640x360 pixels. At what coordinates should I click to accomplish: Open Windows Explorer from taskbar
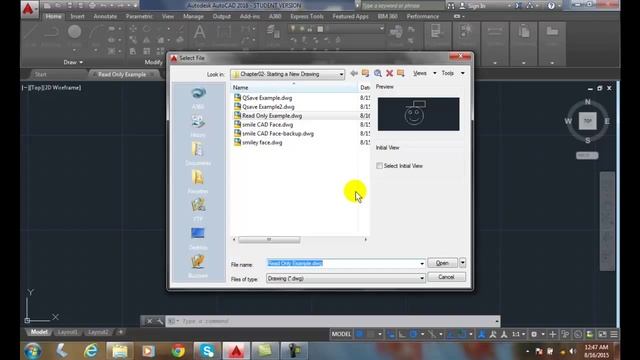(x=120, y=351)
